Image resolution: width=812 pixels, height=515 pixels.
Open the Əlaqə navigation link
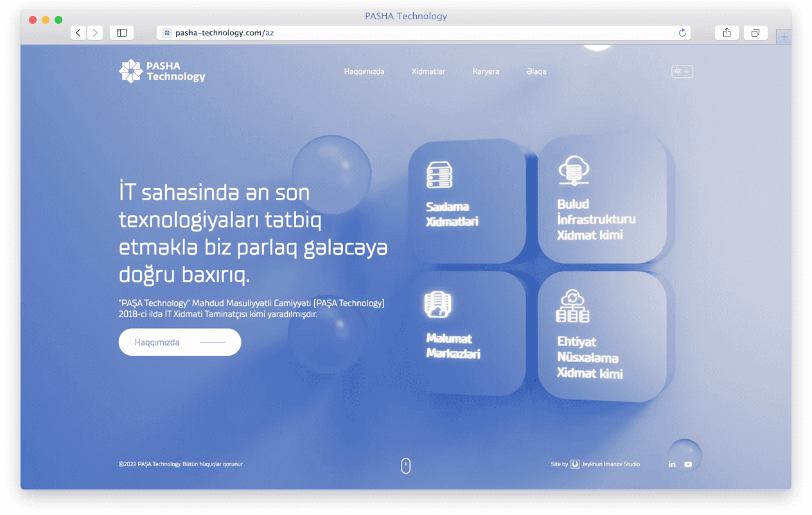(x=536, y=72)
